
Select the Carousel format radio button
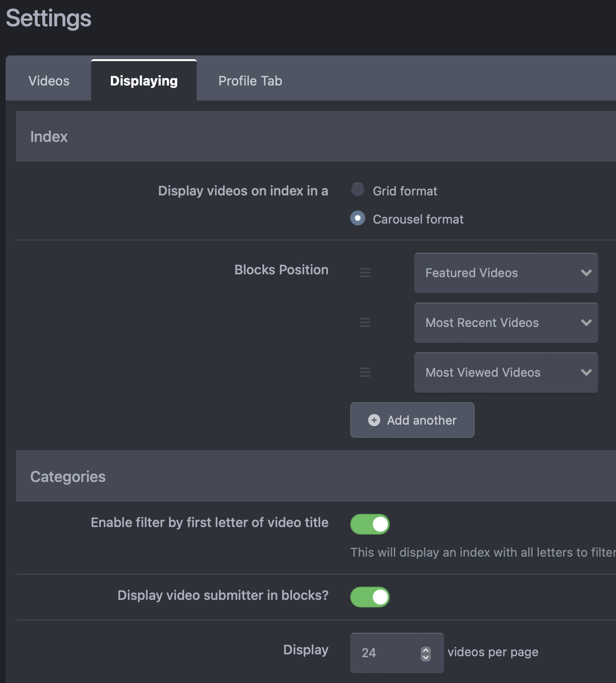coord(358,218)
